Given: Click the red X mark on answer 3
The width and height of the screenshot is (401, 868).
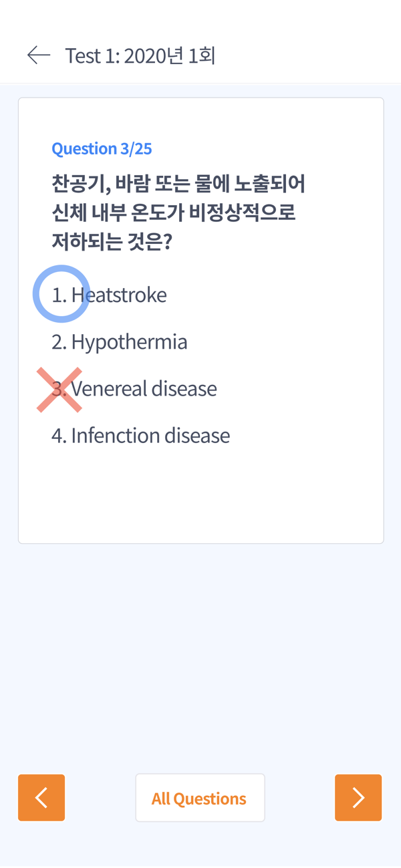Looking at the screenshot, I should pyautogui.click(x=59, y=390).
